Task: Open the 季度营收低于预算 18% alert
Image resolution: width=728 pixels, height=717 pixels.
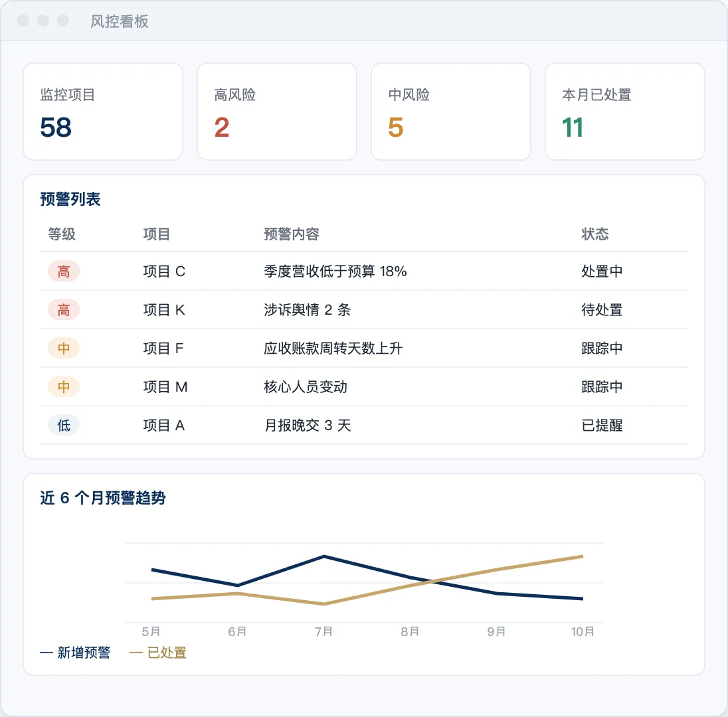Action: point(335,271)
